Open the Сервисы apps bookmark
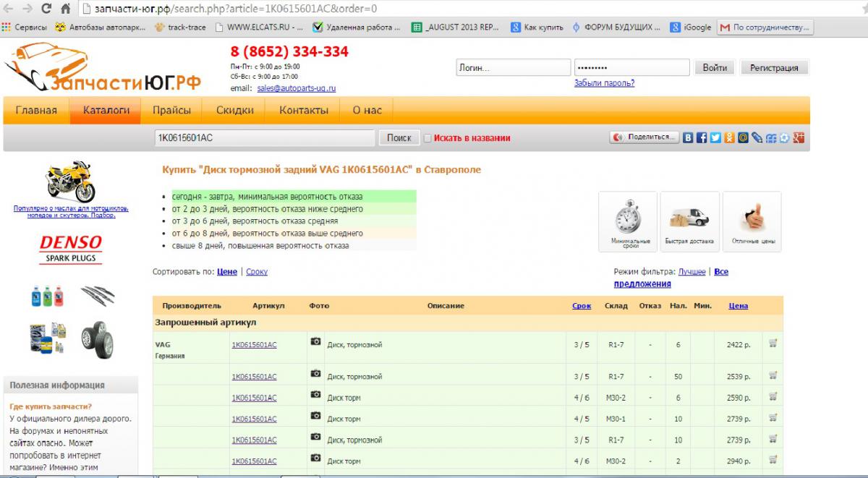 25,27
